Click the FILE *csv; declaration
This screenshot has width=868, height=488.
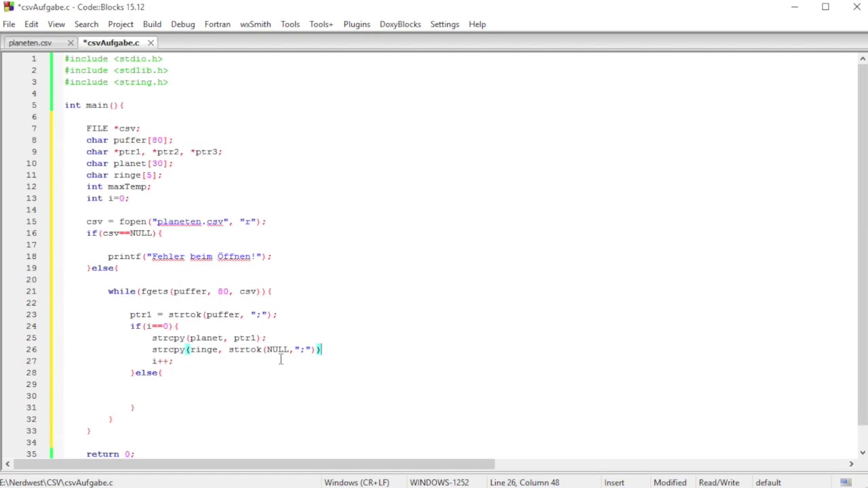[113, 129]
